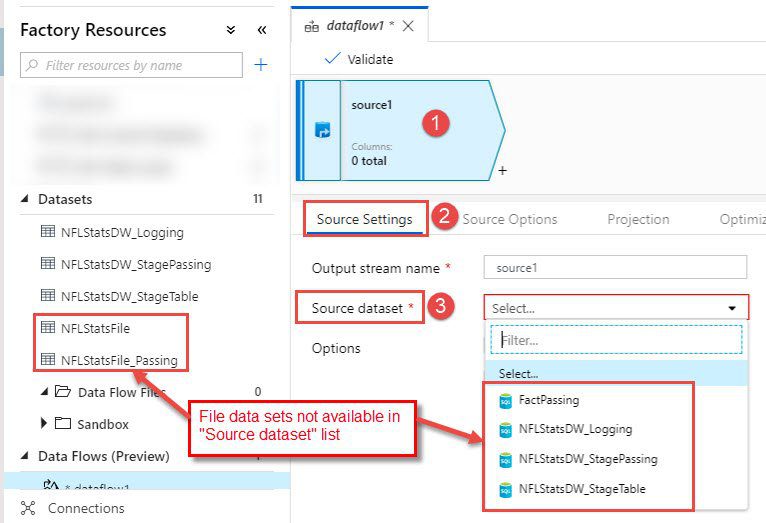Click the dataflow tab icon
The height and width of the screenshot is (523, 766).
(x=312, y=26)
